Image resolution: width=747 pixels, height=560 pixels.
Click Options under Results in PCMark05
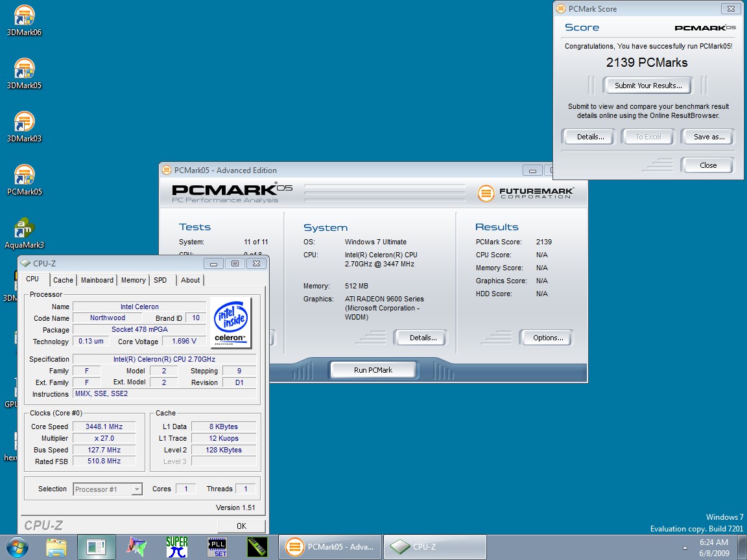(x=548, y=338)
